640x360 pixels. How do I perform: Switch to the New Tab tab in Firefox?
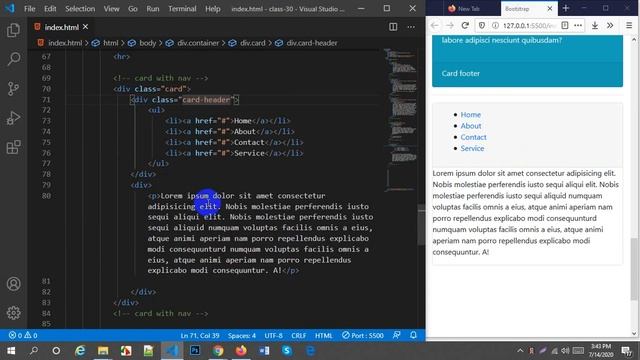click(x=469, y=9)
